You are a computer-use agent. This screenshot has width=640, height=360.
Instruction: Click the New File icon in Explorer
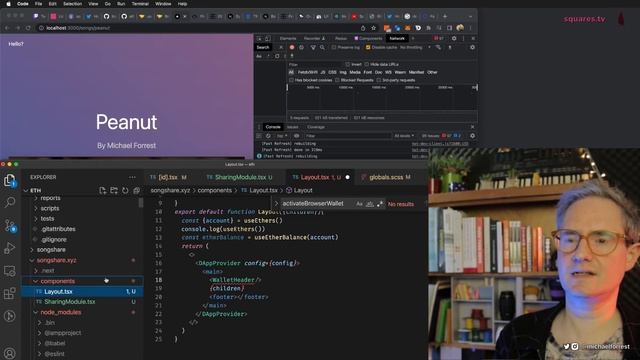tap(102, 191)
